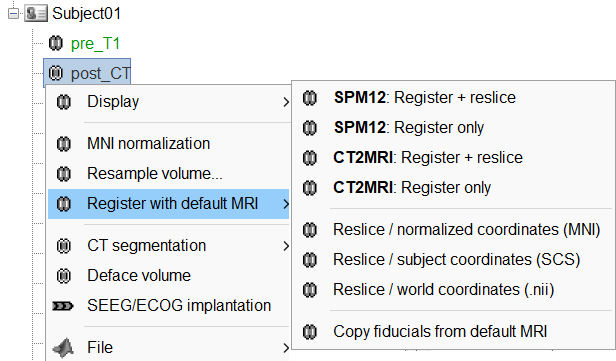This screenshot has width=616, height=361.
Task: Click the Deface volume icon
Action: point(64,276)
